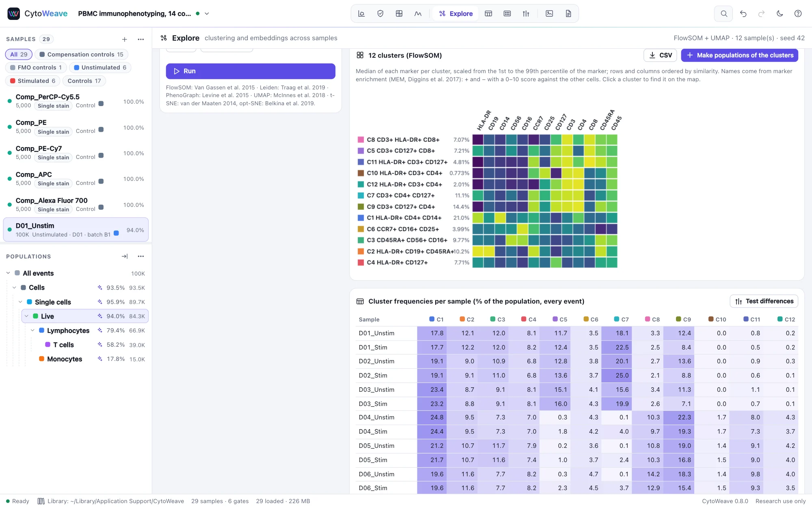Filter by Compensation controls chip
This screenshot has width=812, height=508.
pyautogui.click(x=81, y=54)
